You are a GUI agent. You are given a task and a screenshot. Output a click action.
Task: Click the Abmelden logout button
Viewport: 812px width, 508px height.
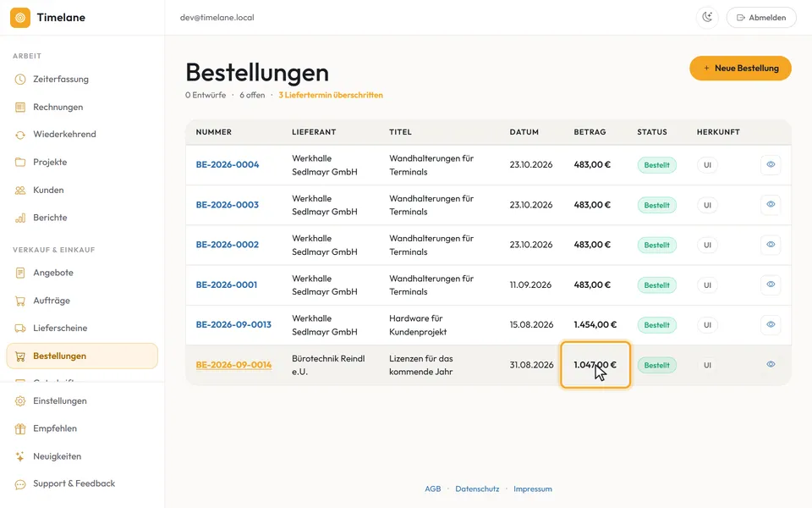[761, 18]
